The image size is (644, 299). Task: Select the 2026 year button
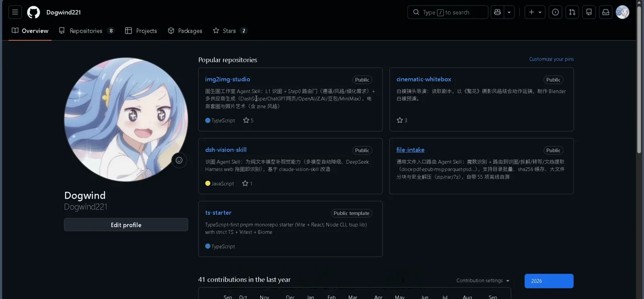(549, 281)
